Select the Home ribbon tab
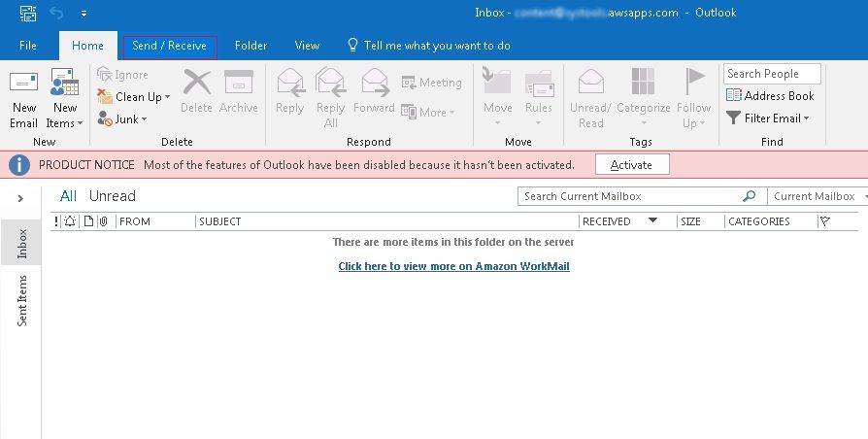Image resolution: width=868 pixels, height=439 pixels. pyautogui.click(x=87, y=46)
